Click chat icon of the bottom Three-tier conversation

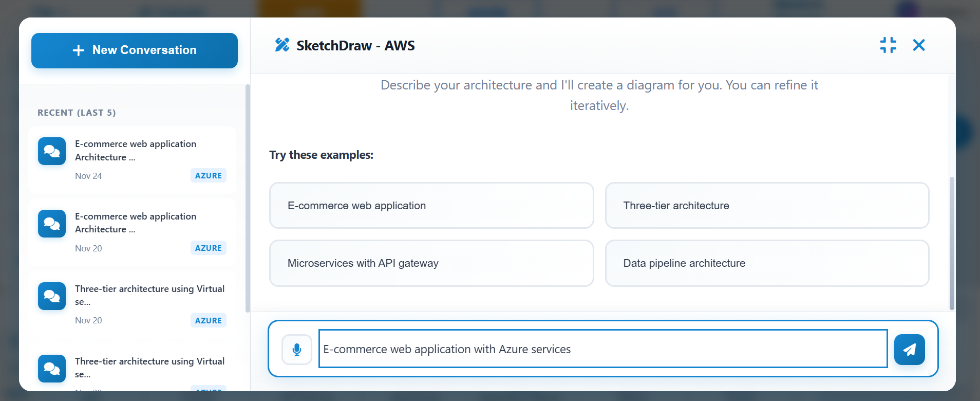(52, 369)
